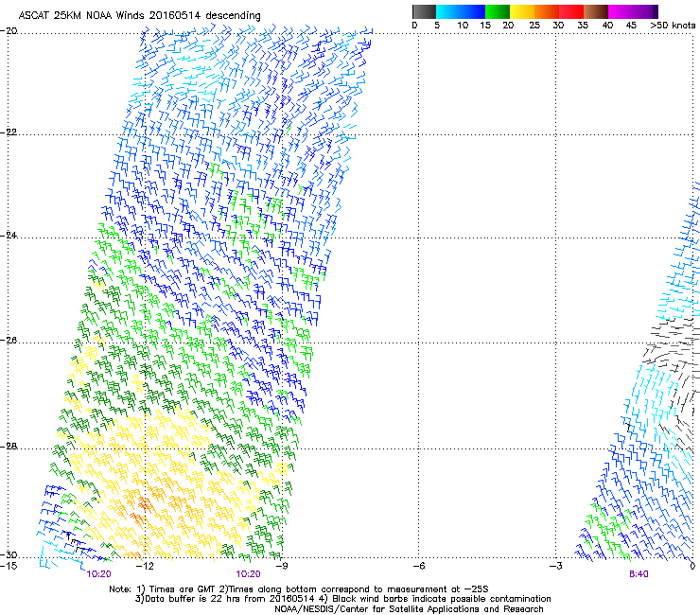Viewport: 700px width, 615px height.
Task: Click the '-12' longitude axis label
Action: click(145, 566)
